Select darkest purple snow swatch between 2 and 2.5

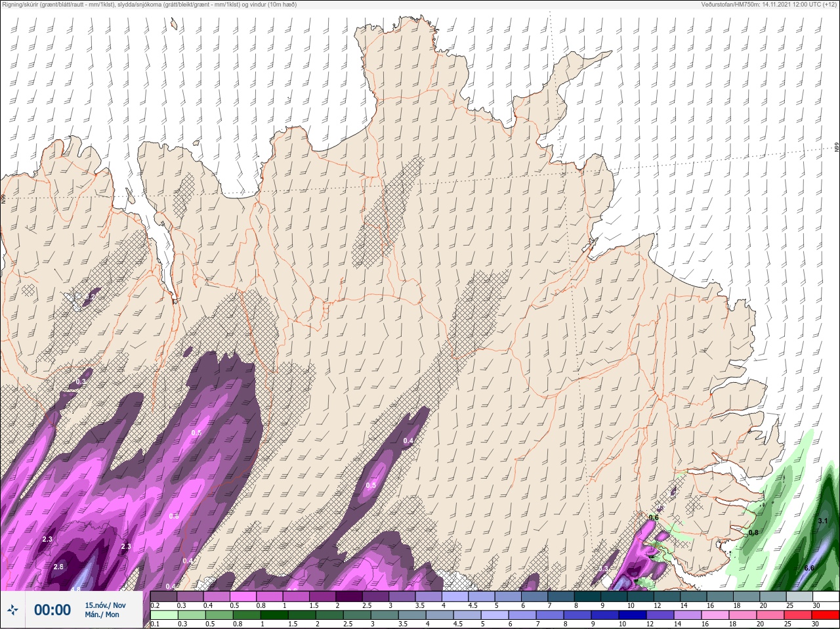click(349, 596)
